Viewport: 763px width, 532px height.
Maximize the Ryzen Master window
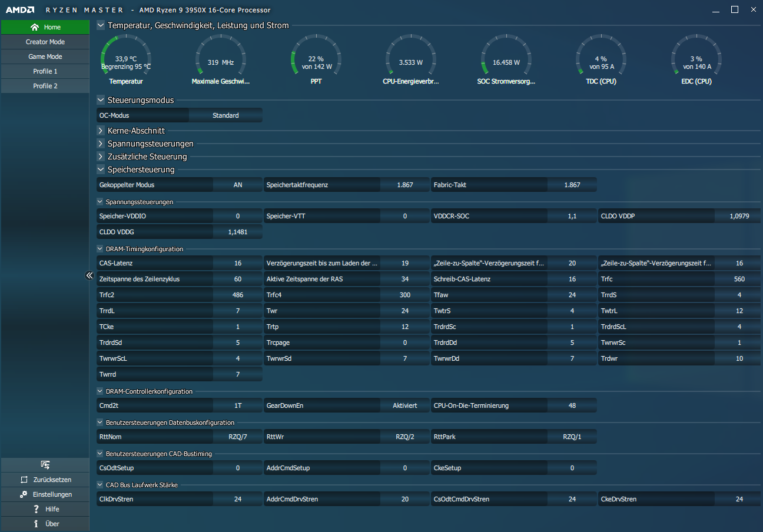point(734,9)
